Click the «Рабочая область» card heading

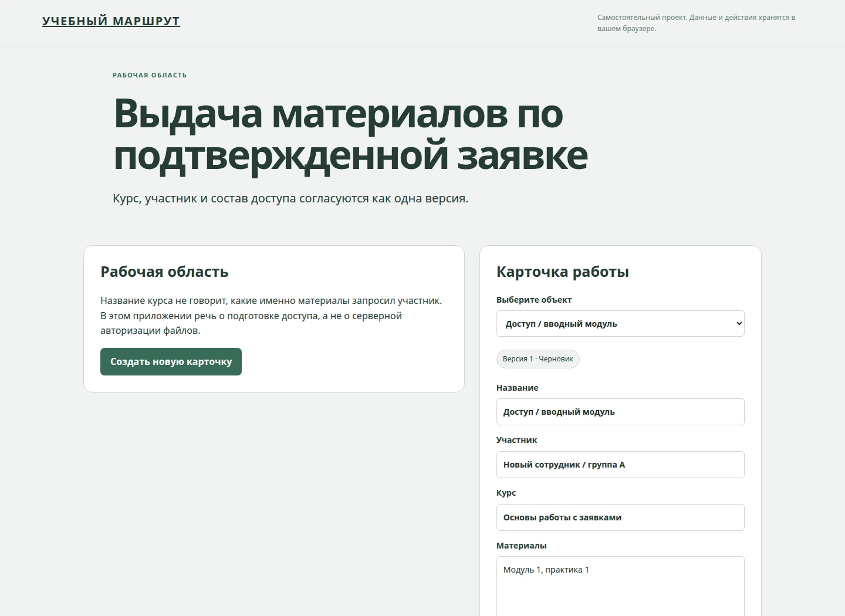[164, 272]
